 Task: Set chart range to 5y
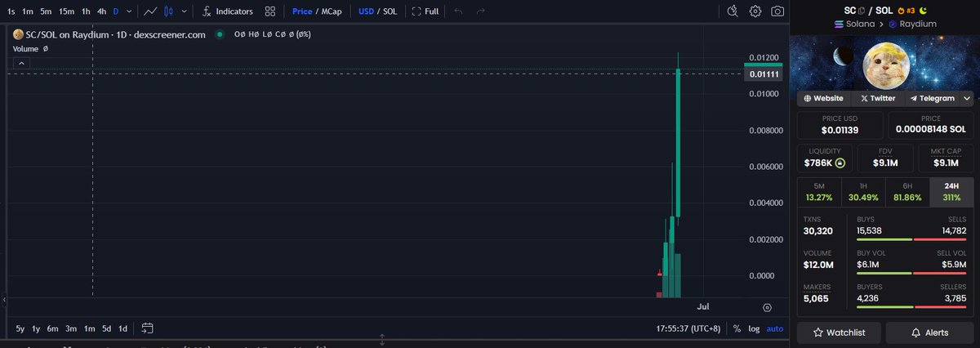(x=20, y=328)
